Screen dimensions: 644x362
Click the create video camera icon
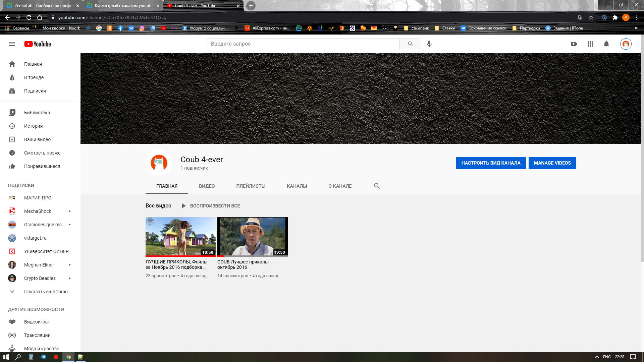574,44
